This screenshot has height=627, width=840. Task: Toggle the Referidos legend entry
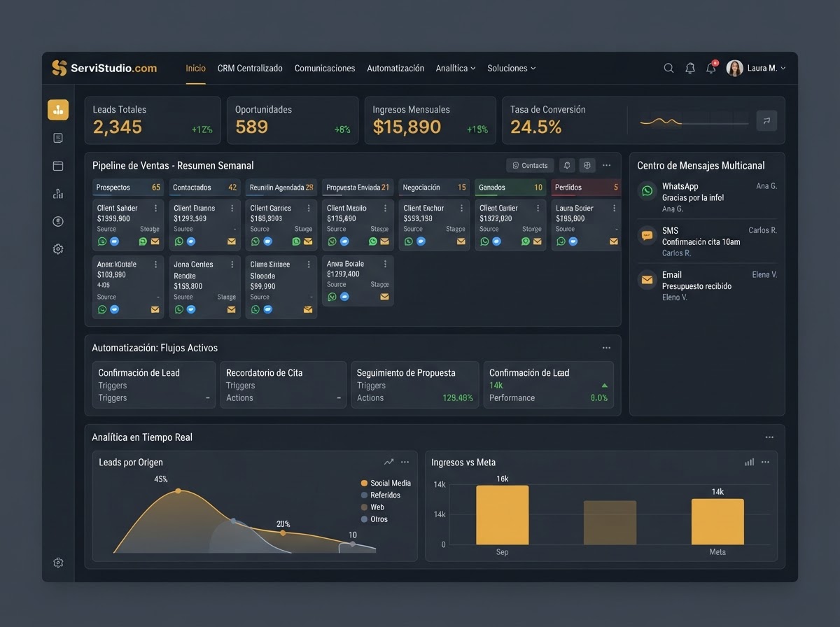(381, 495)
